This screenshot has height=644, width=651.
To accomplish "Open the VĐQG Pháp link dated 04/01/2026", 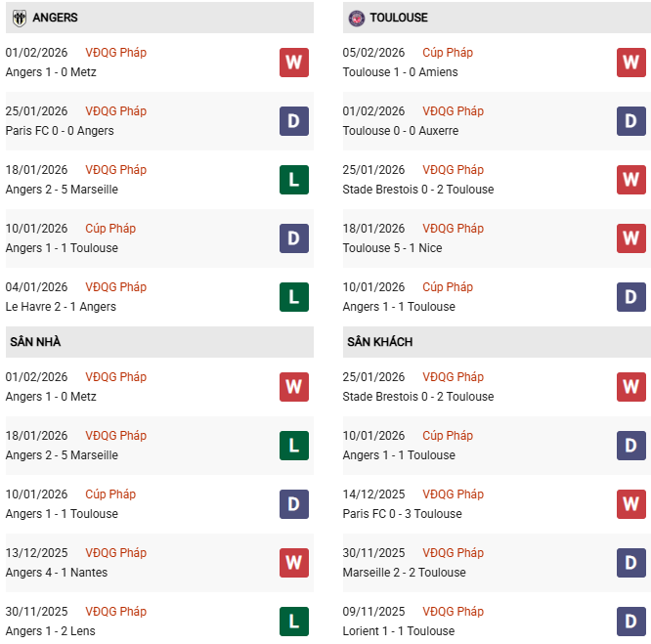I will pyautogui.click(x=115, y=287).
